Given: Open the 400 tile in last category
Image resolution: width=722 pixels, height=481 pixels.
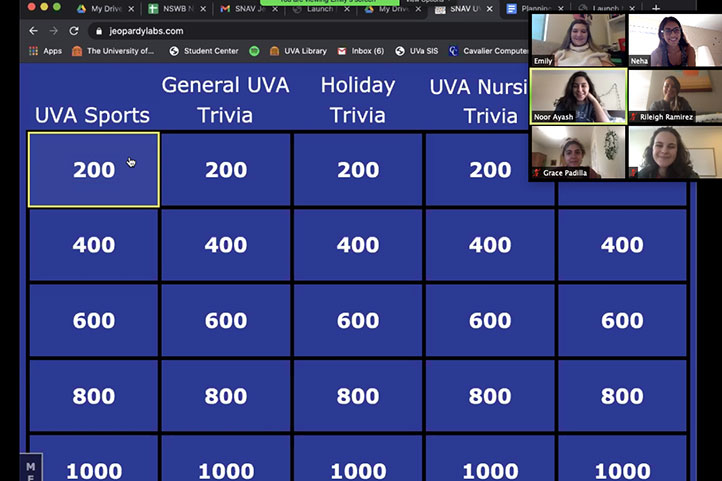Looking at the screenshot, I should (623, 245).
